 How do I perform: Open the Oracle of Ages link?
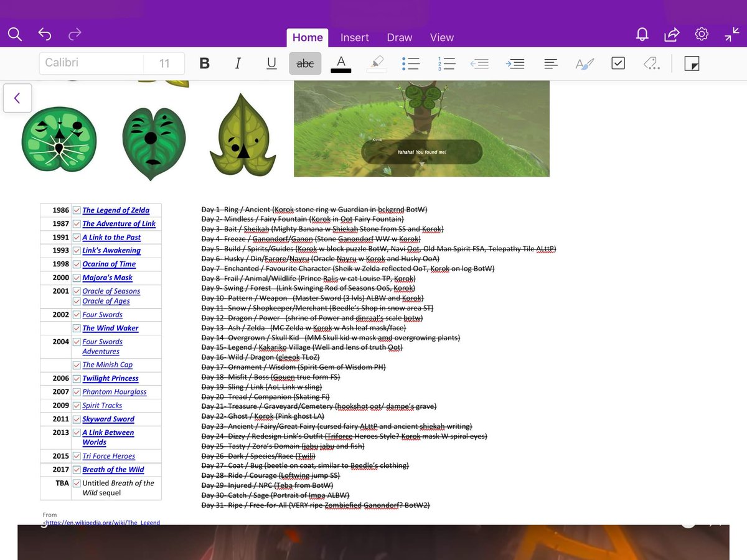point(106,301)
